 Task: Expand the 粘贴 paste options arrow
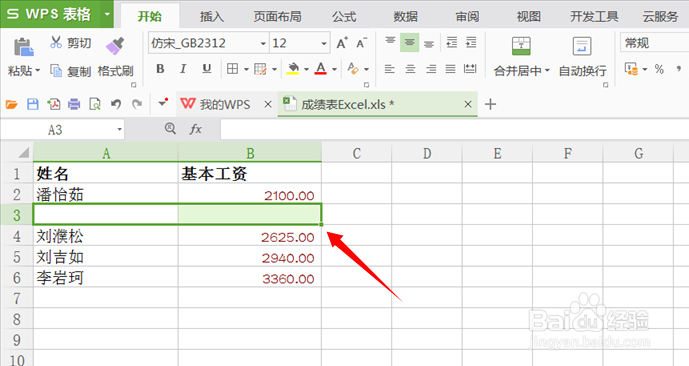coord(37,70)
